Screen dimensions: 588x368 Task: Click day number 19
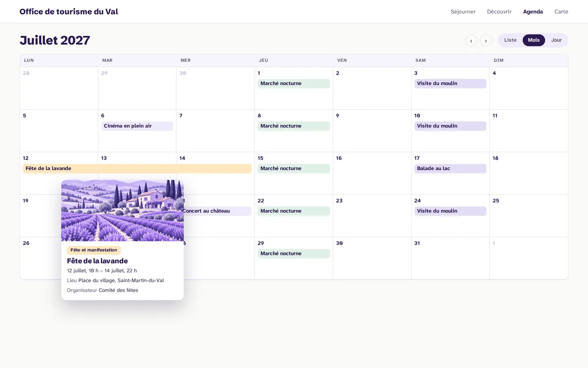(26, 201)
